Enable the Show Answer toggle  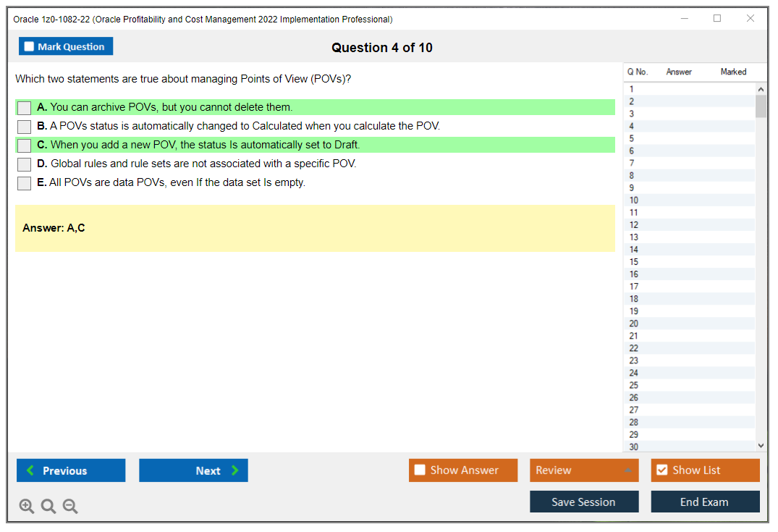420,470
